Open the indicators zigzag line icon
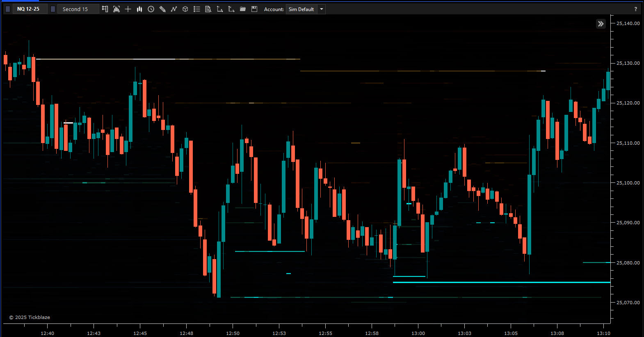644x337 pixels. (x=174, y=9)
